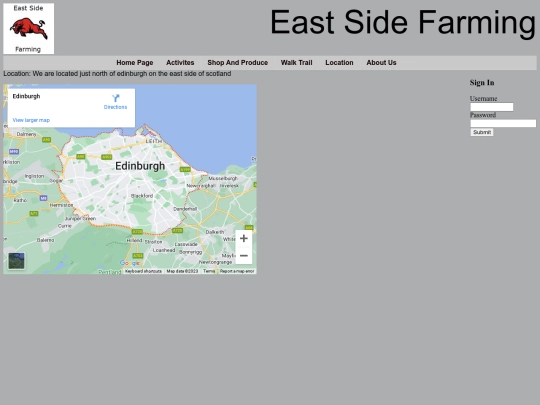Click the Map data ©2023 text
Viewport: 540px width, 405px height.
click(182, 271)
